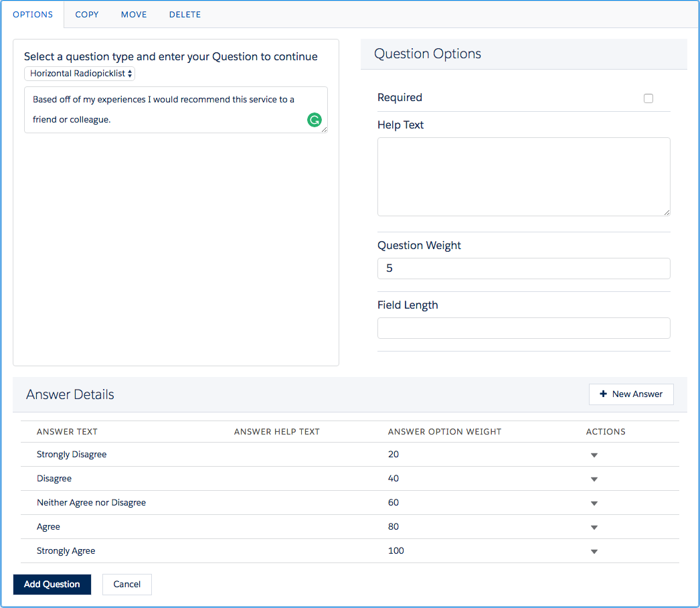Open the Horizontal Radiopicklist type selector
The height and width of the screenshot is (608, 700).
[80, 73]
